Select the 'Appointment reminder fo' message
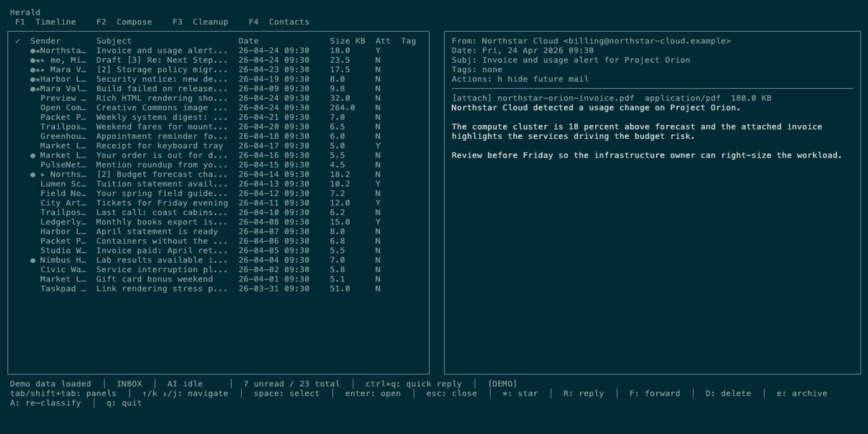868x434 pixels. [218, 136]
